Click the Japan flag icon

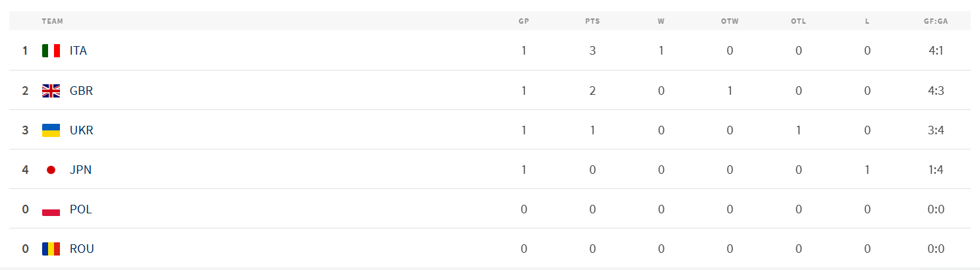51,170
